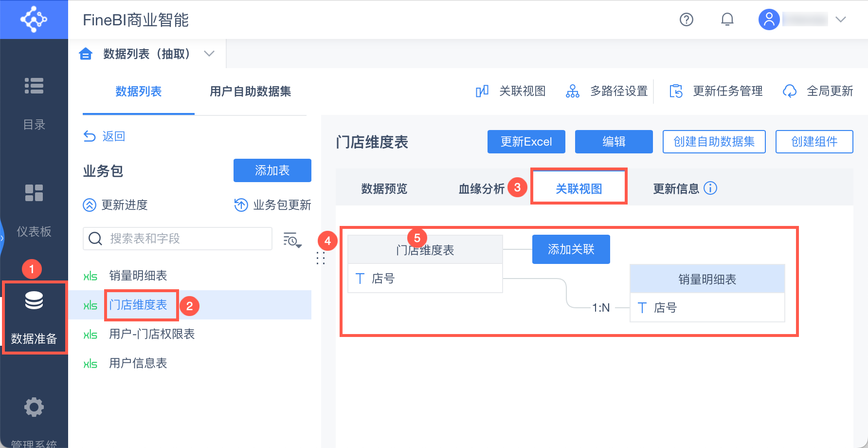
Task: Click the 编辑 button
Action: tap(614, 142)
